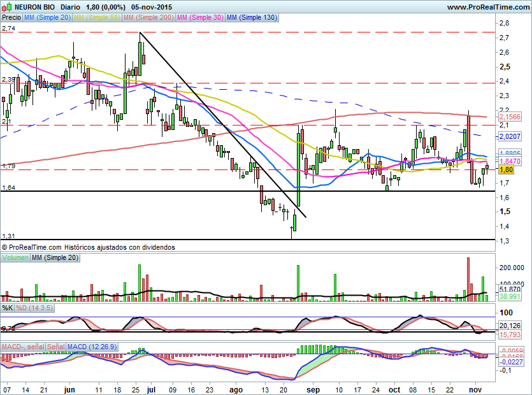Click the green Volumen panel label
The width and height of the screenshot is (532, 395).
click(15, 257)
